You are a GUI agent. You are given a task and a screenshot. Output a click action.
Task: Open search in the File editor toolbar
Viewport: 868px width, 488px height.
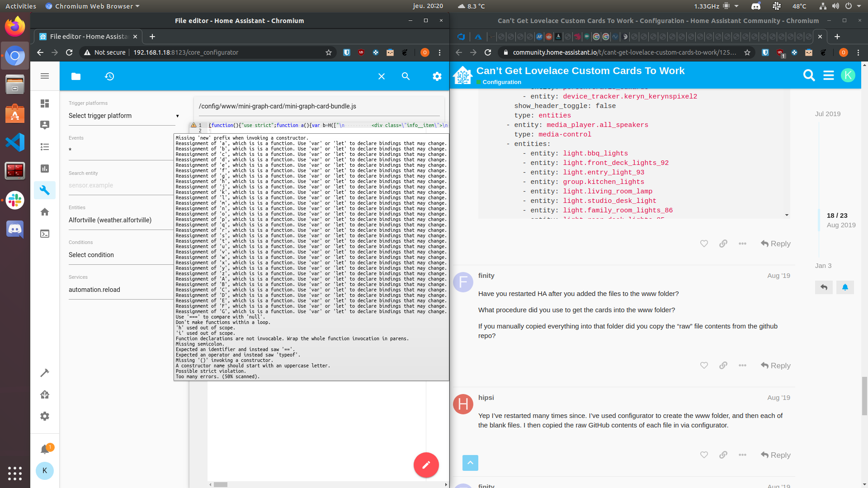[406, 76]
